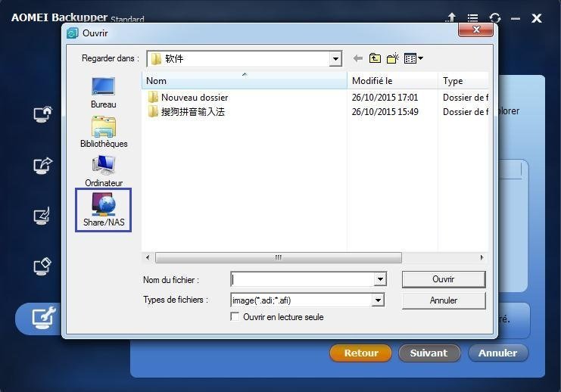Open the view menu icon
561x392 pixels.
[413, 58]
